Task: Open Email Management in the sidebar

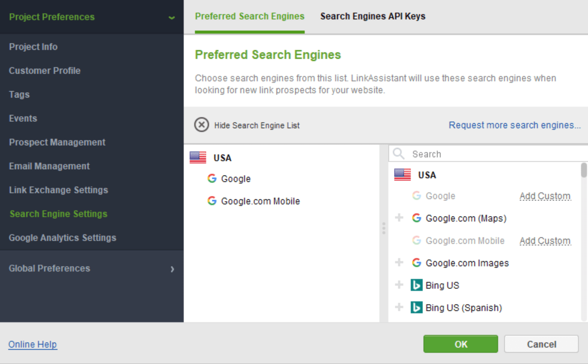Action: tap(49, 166)
